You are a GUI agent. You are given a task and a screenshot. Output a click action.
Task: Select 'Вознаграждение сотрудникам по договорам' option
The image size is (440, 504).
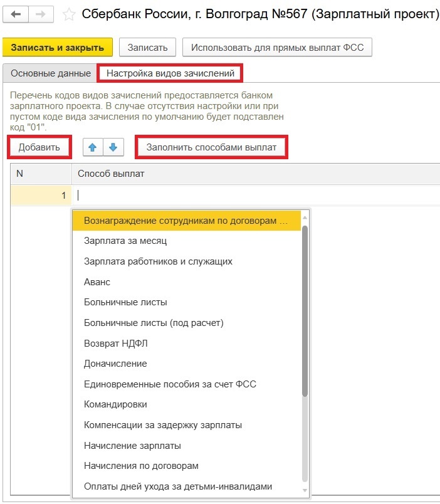(186, 221)
